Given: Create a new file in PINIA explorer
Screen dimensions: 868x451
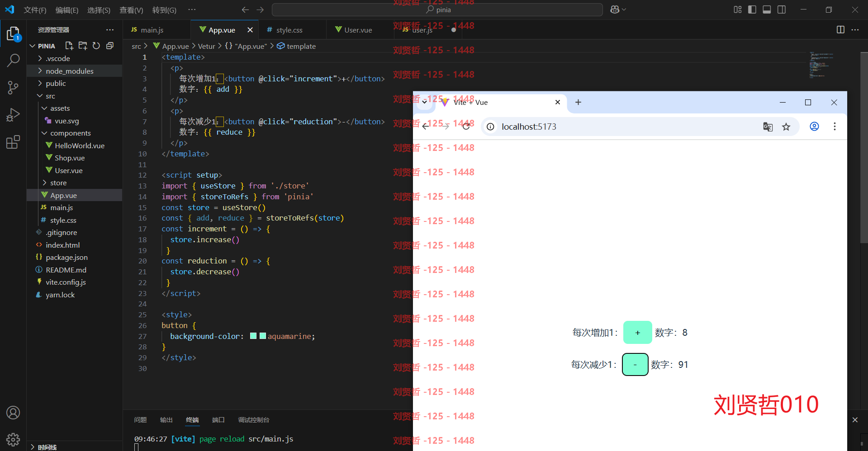Looking at the screenshot, I should pyautogui.click(x=69, y=46).
